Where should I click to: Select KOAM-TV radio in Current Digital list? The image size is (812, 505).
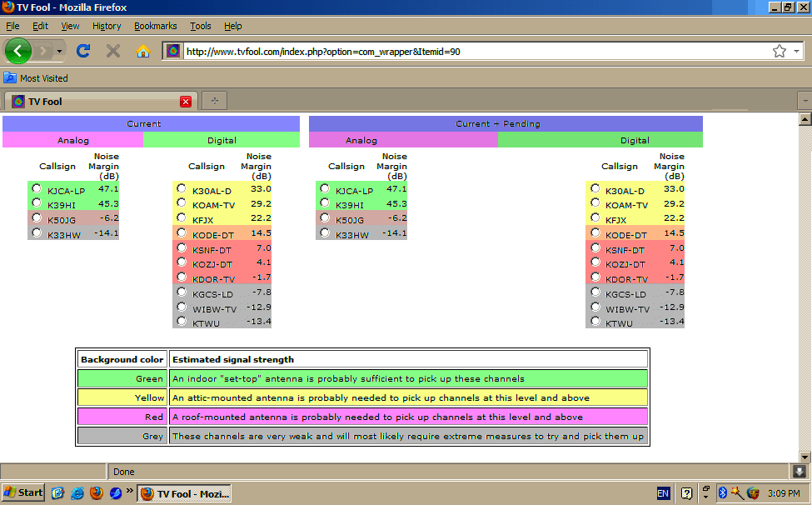pyautogui.click(x=181, y=202)
